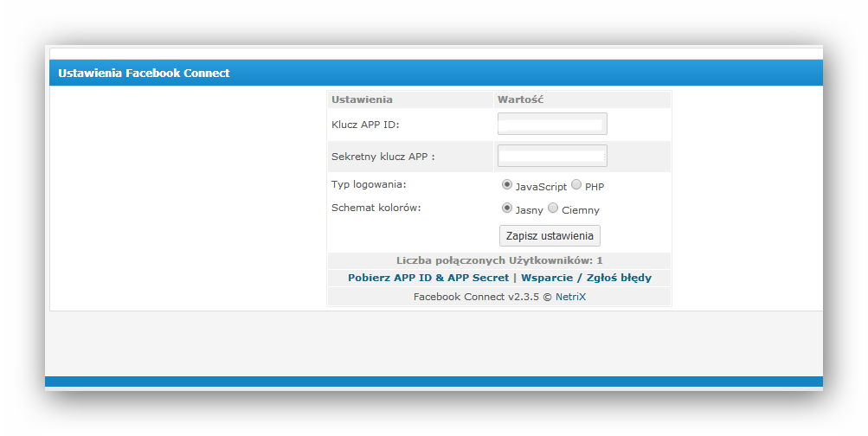Click the Liczba połączonych Użytkowników: 1 text
The image size is (868, 436).
tap(499, 260)
